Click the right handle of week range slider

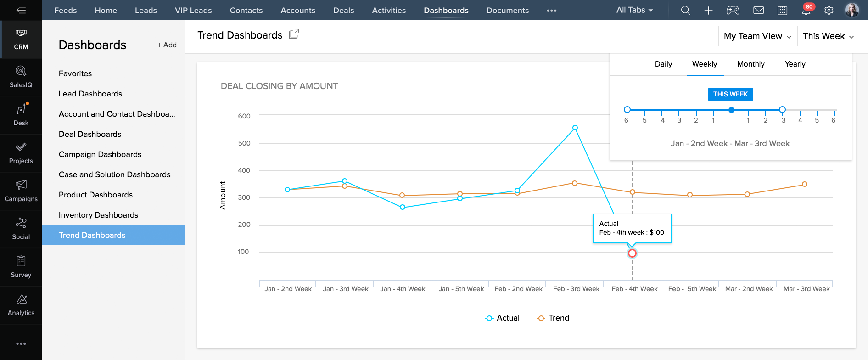coord(782,110)
